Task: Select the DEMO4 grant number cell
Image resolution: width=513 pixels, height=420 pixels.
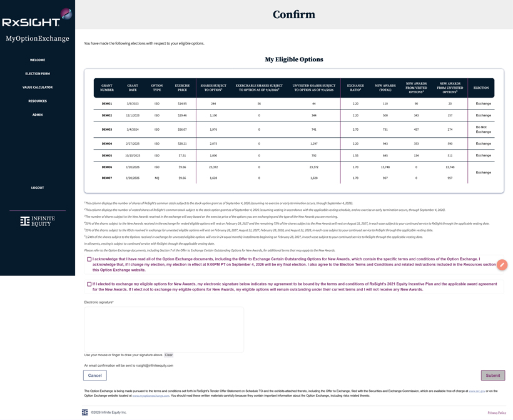Action: click(106, 144)
